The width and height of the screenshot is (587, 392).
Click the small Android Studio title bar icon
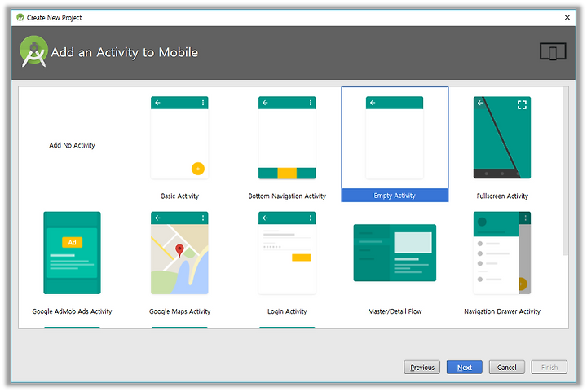[x=20, y=17]
